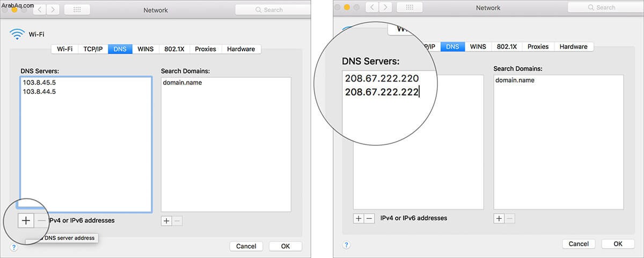Click the help question mark in the left window
Screen dimensions: 644x258
[x=13, y=247]
